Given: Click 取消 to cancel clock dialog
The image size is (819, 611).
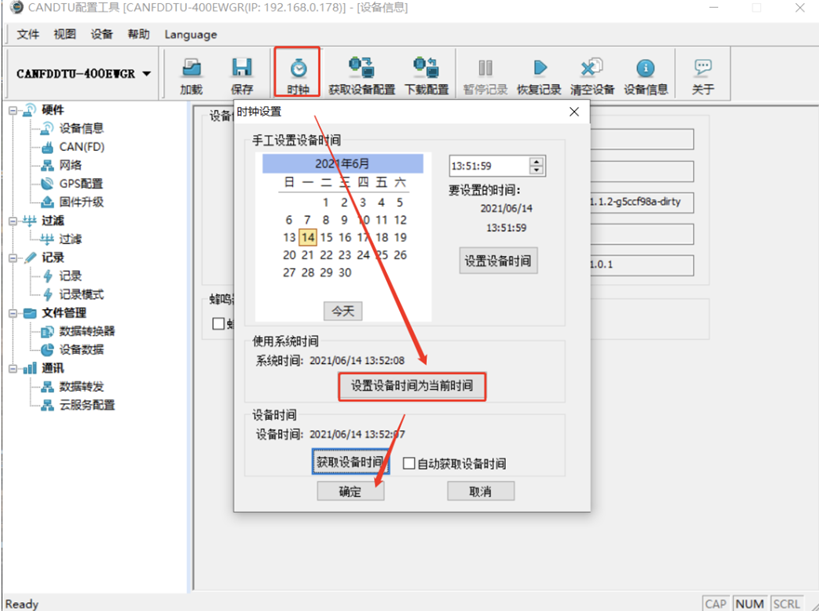Looking at the screenshot, I should pyautogui.click(x=481, y=491).
